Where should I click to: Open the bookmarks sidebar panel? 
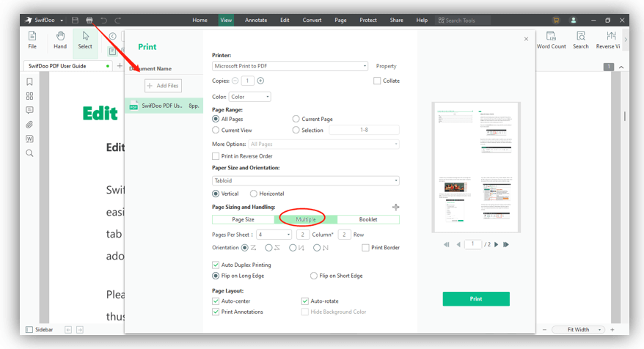pyautogui.click(x=29, y=81)
